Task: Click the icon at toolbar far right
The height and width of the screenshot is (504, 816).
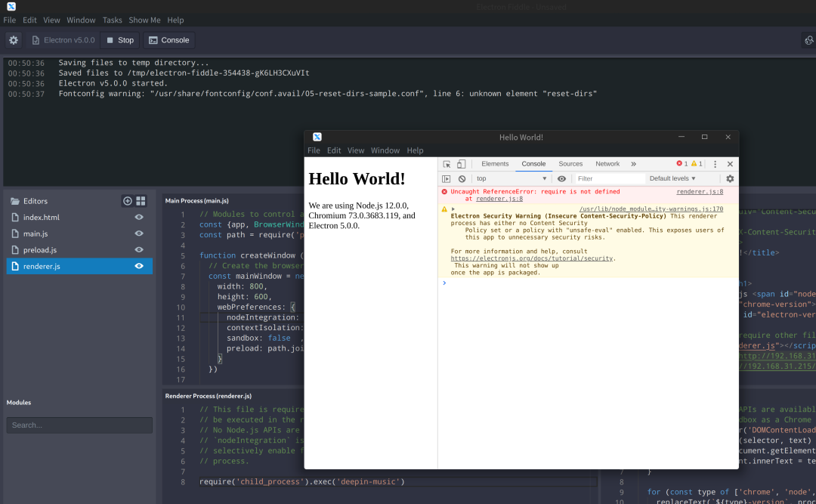Action: (x=808, y=40)
